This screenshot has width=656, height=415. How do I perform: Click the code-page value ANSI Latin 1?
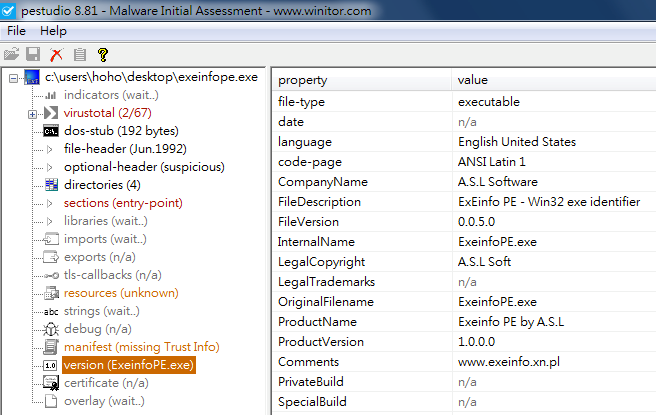[x=492, y=162]
